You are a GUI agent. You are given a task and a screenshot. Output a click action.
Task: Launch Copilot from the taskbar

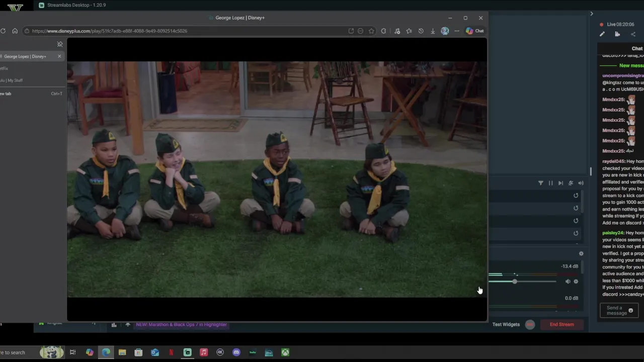(90, 352)
